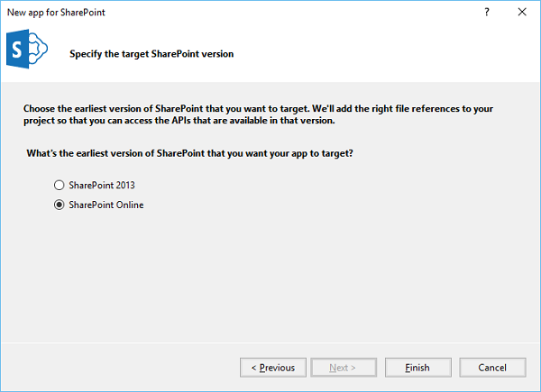The image size is (541, 392).
Task: Select the SharePoint Online radio button
Action: [x=60, y=205]
